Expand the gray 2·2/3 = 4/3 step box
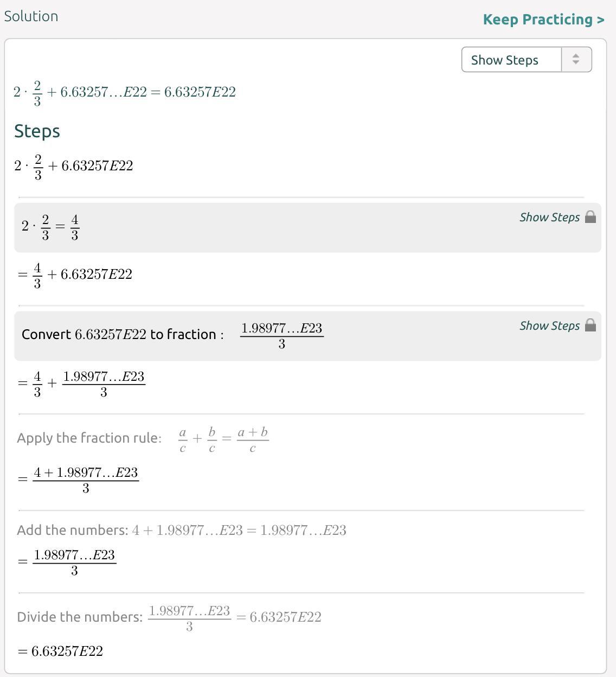The height and width of the screenshot is (677, 616). coord(271,228)
